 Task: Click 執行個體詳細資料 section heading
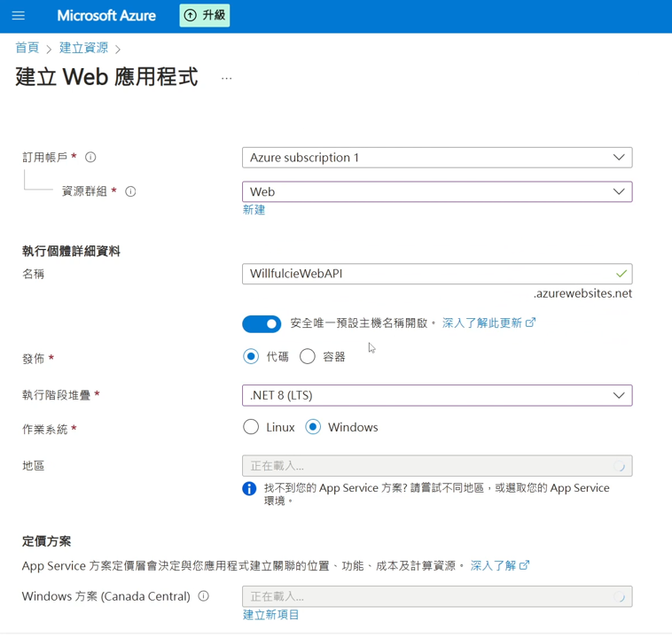point(71,251)
